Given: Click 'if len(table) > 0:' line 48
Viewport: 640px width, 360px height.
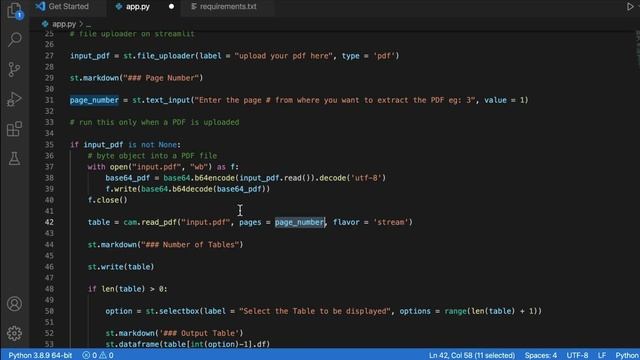Looking at the screenshot, I should [x=127, y=289].
